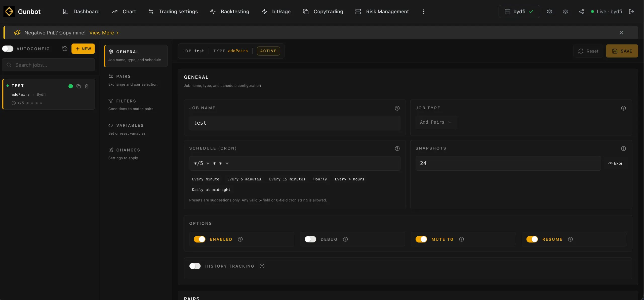Select the TEST job in list
Viewport: 644px width, 300px height.
(49, 94)
